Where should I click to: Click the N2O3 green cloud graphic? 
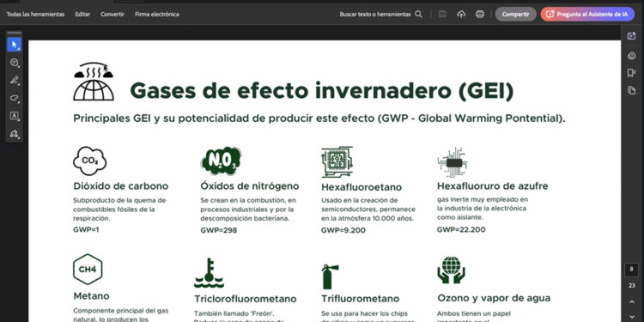coord(222,161)
